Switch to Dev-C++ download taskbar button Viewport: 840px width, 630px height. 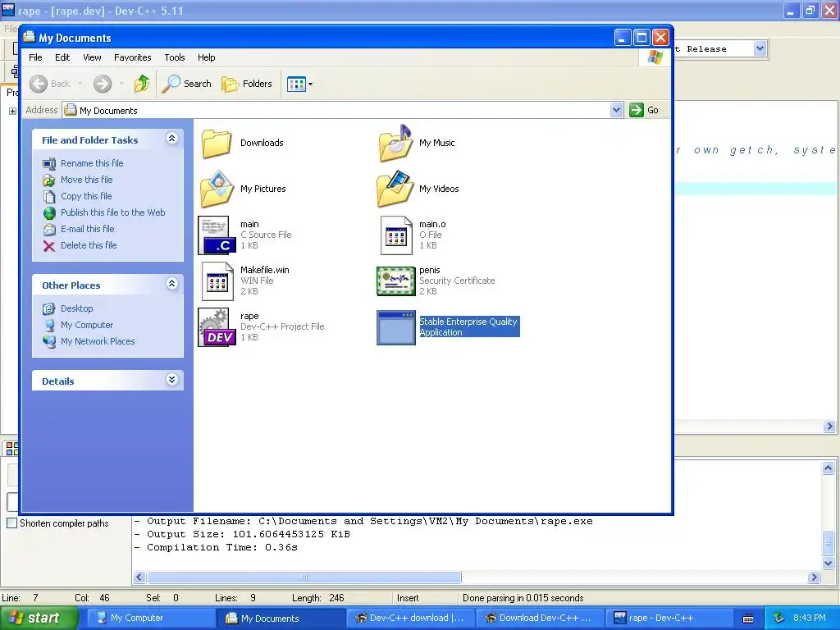409,619
